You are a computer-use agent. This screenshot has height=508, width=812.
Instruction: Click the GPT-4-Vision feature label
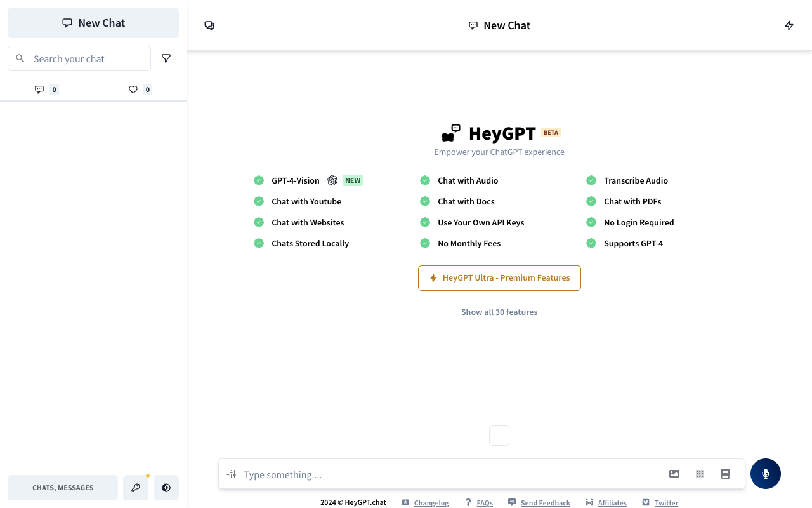[x=296, y=180]
